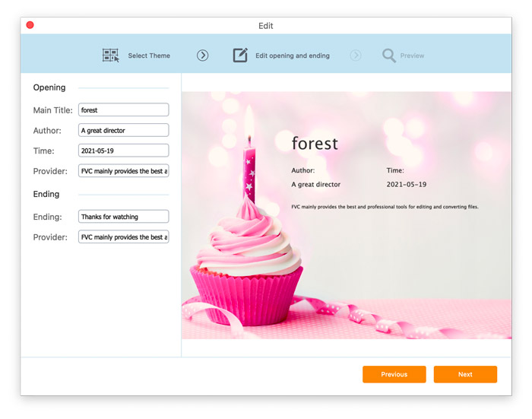The height and width of the screenshot is (419, 532).
Task: Click the forest title in preview
Action: pyautogui.click(x=315, y=144)
